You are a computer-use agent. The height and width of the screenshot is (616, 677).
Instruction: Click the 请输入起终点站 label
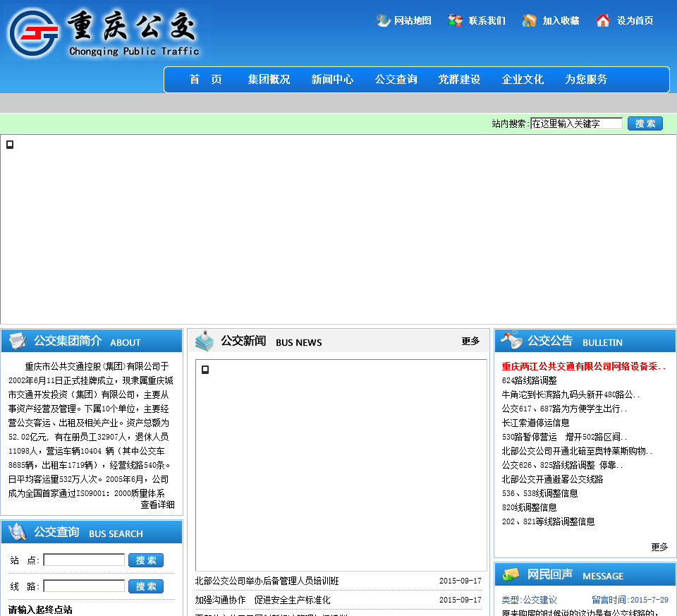click(x=40, y=610)
